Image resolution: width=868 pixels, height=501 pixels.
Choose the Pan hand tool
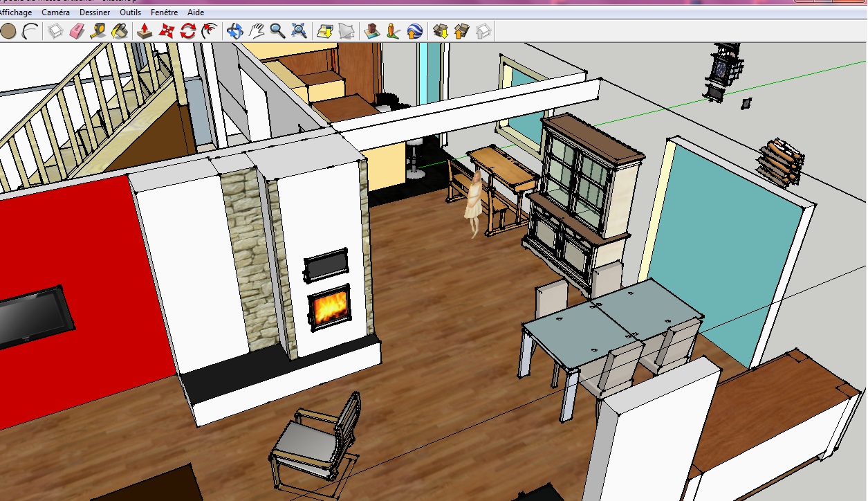pos(256,31)
